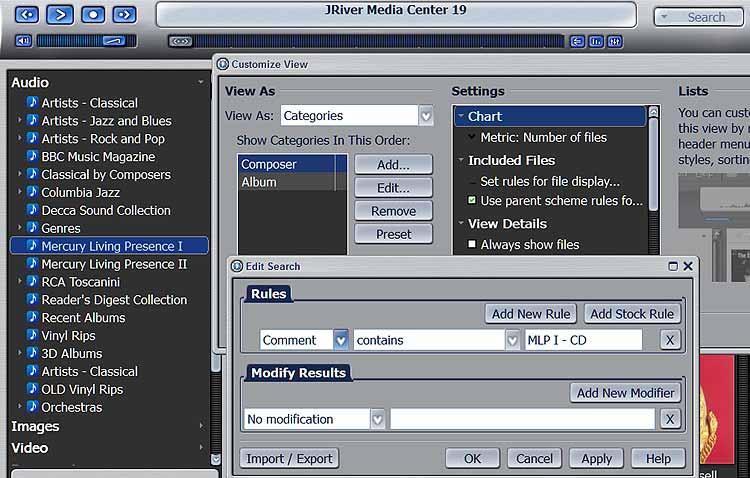Click the music note icon beside Genres
This screenshot has height=478, width=750.
pyautogui.click(x=32, y=228)
